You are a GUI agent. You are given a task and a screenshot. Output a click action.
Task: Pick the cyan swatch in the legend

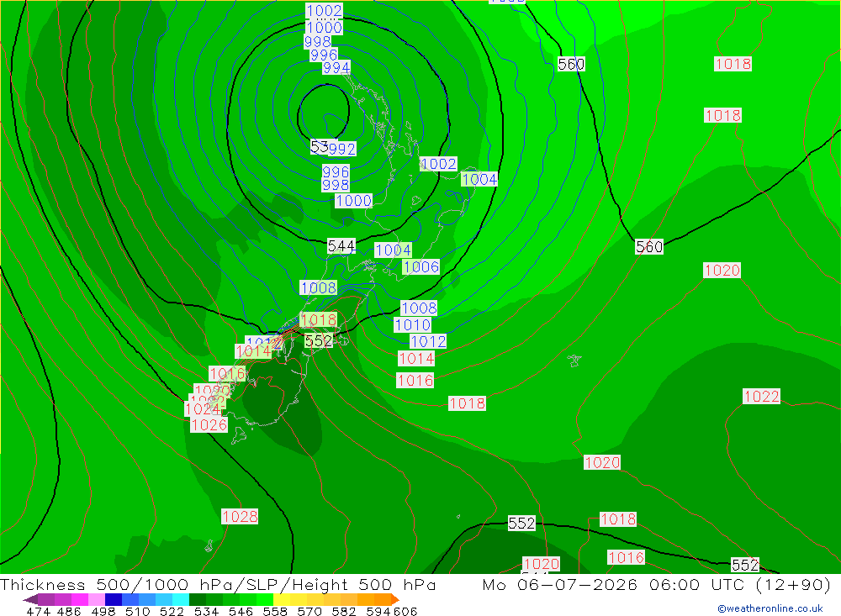coord(181,599)
